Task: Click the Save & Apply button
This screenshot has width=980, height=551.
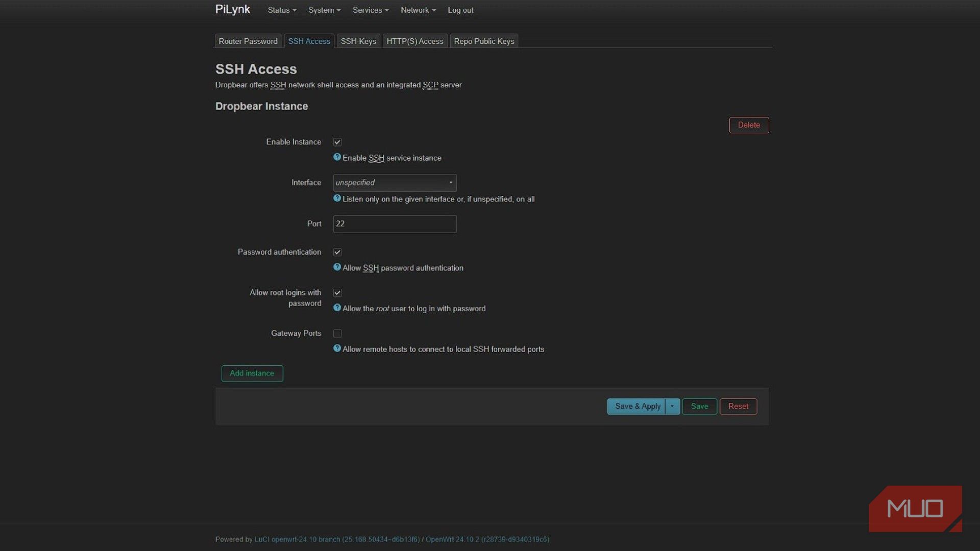Action: [637, 407]
